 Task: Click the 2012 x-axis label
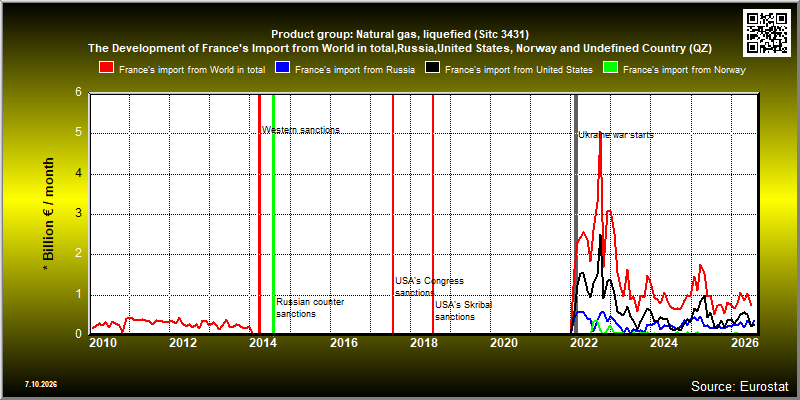click(x=183, y=342)
